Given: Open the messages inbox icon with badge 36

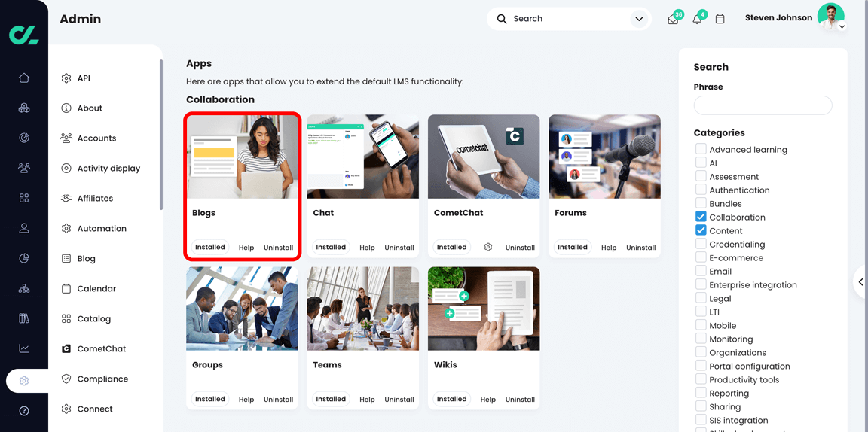Looking at the screenshot, I should point(673,20).
